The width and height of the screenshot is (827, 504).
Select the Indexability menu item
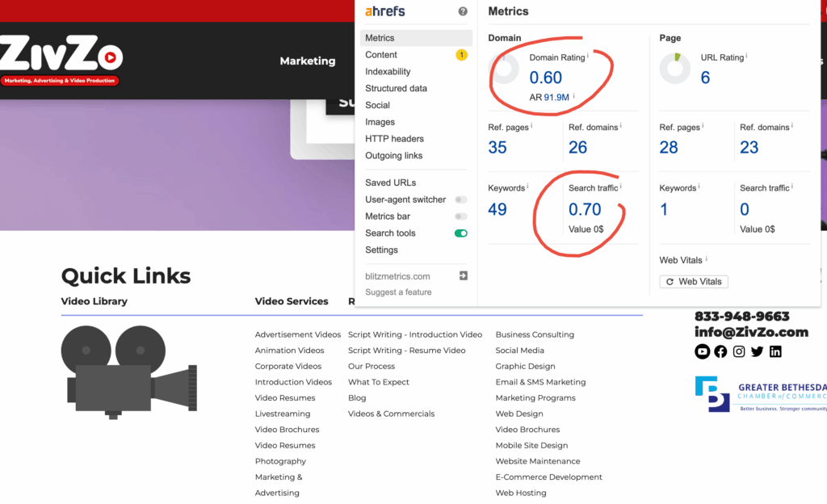(388, 72)
